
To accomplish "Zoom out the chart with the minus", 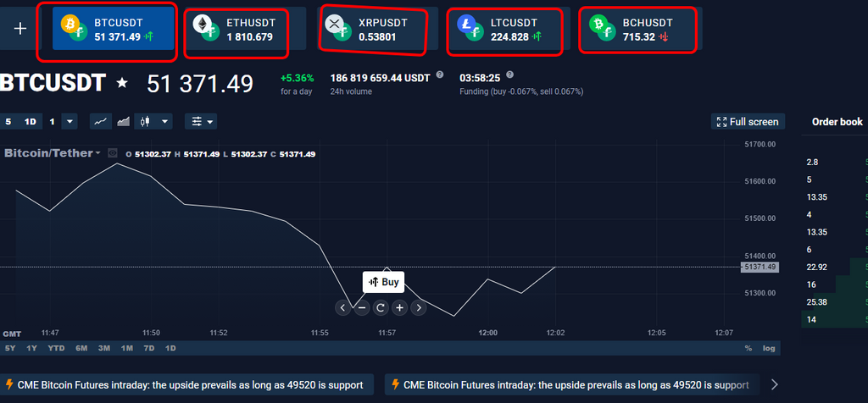I will 361,307.
